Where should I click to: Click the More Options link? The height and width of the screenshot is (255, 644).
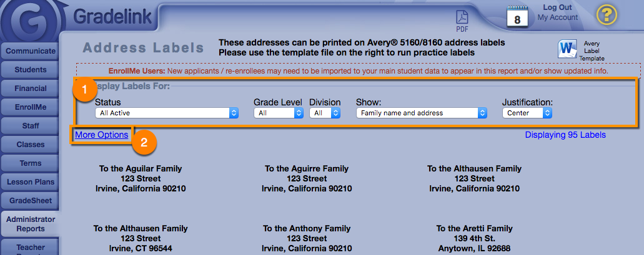coord(102,135)
